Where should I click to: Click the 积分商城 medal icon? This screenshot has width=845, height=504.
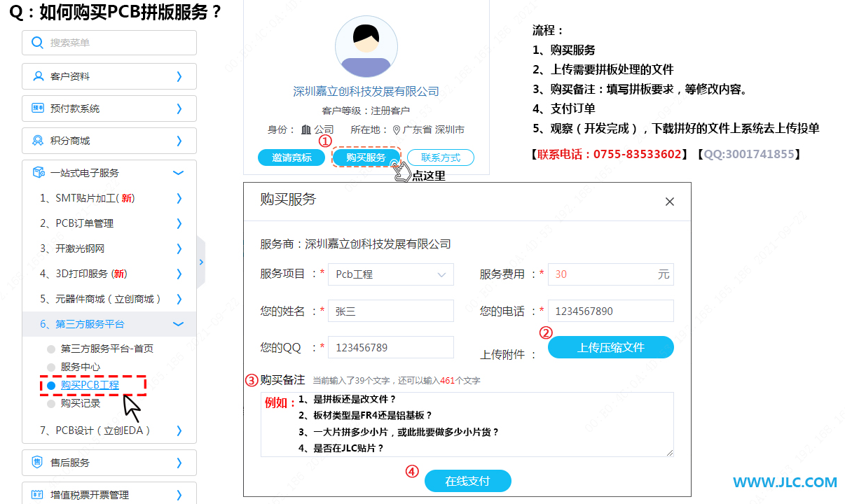pyautogui.click(x=38, y=141)
